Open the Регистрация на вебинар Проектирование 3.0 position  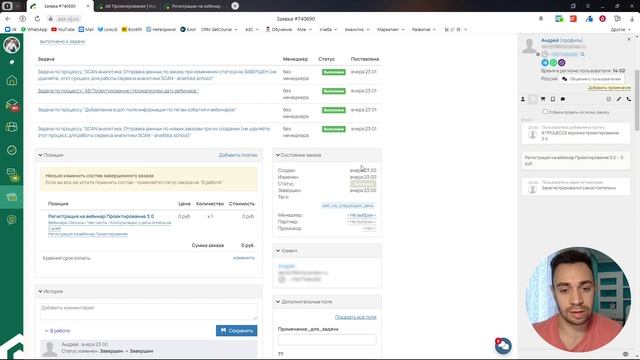[x=101, y=216]
